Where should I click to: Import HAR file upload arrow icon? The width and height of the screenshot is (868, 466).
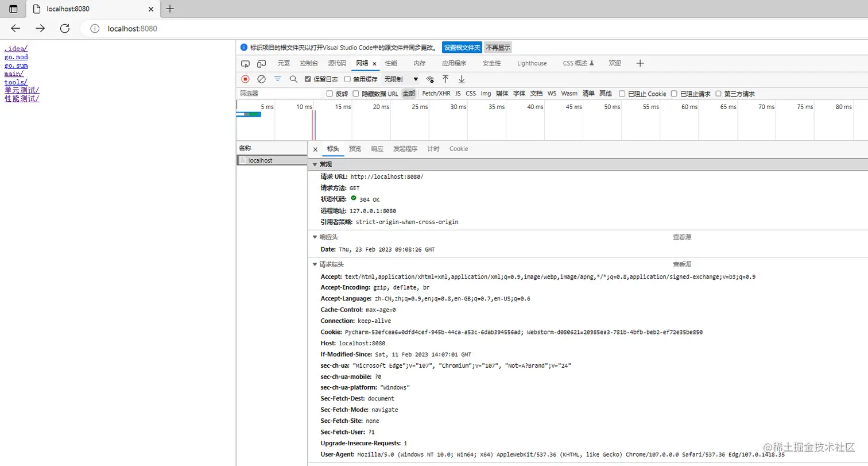pos(445,79)
